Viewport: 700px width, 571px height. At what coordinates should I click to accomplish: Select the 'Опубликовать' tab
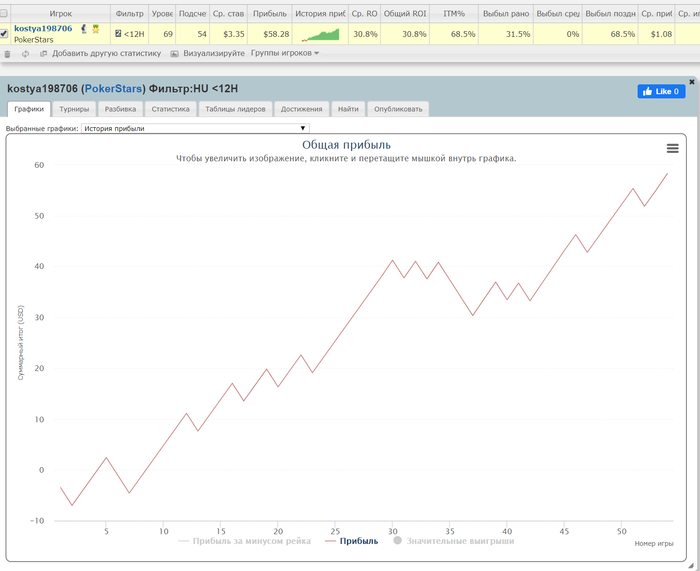click(398, 109)
